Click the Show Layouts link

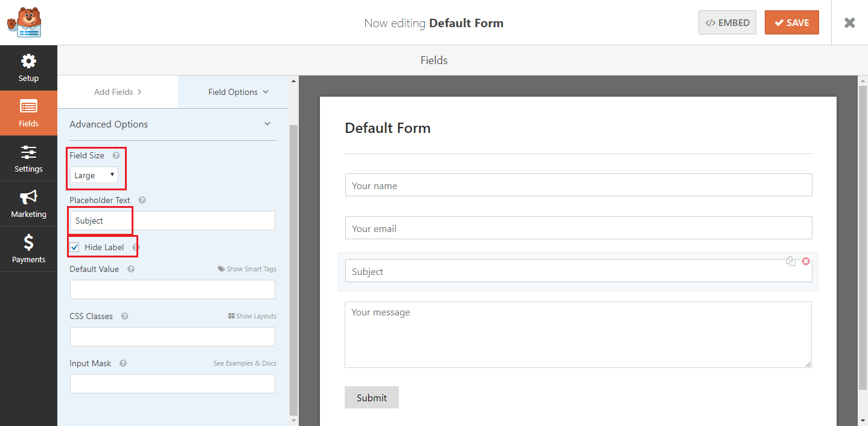pyautogui.click(x=252, y=316)
